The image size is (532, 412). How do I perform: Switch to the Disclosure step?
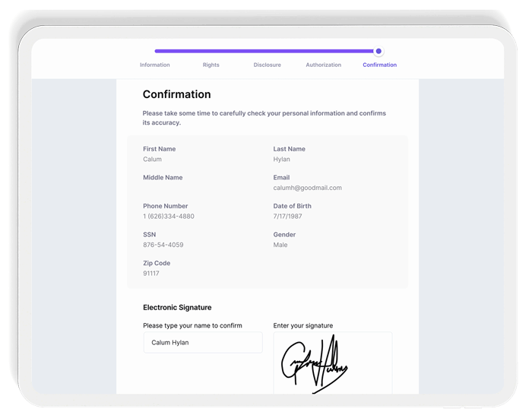267,65
